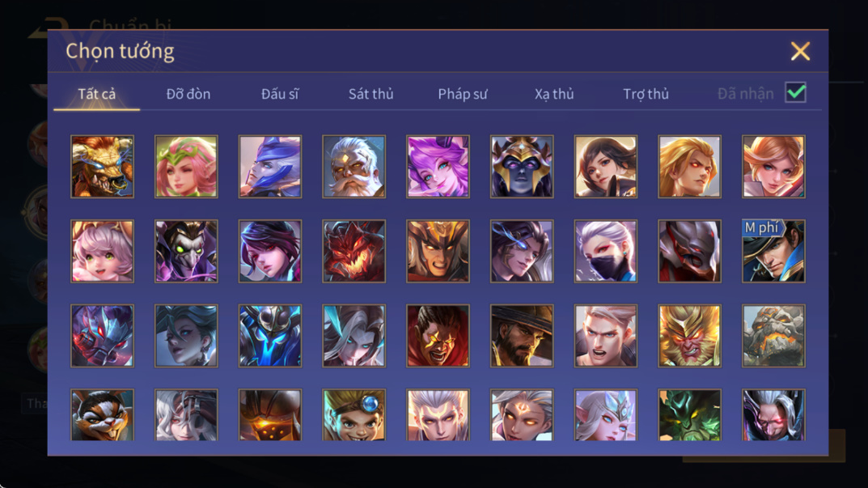Pick the purple-haired girl hero portrait
This screenshot has width=868, height=488.
(438, 167)
